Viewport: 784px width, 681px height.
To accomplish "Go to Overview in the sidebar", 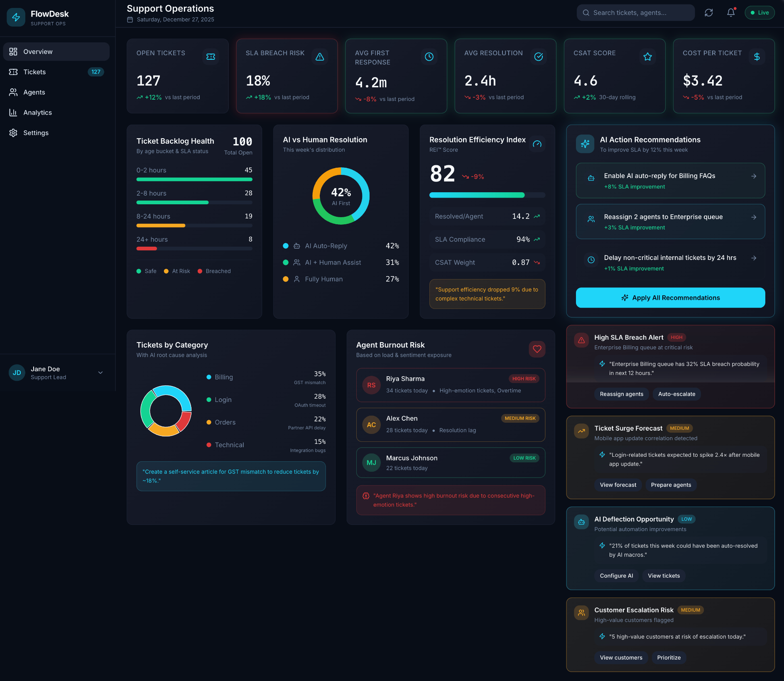I will pos(56,51).
